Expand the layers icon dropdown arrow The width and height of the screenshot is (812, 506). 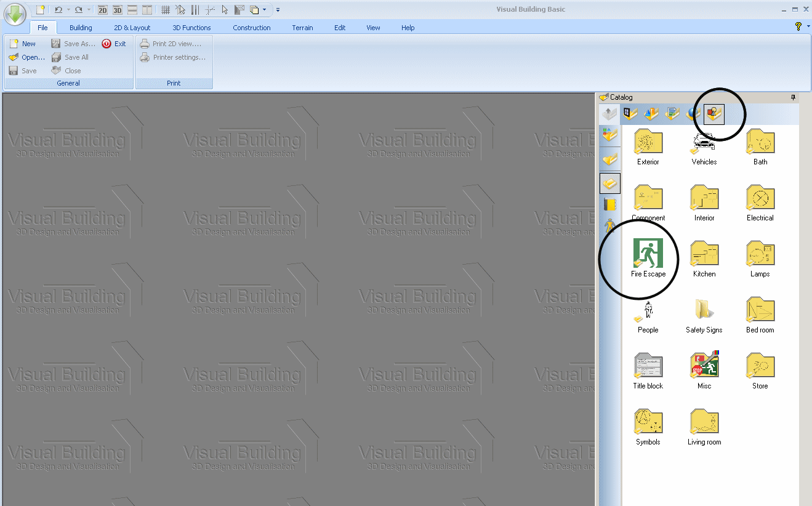coord(265,10)
